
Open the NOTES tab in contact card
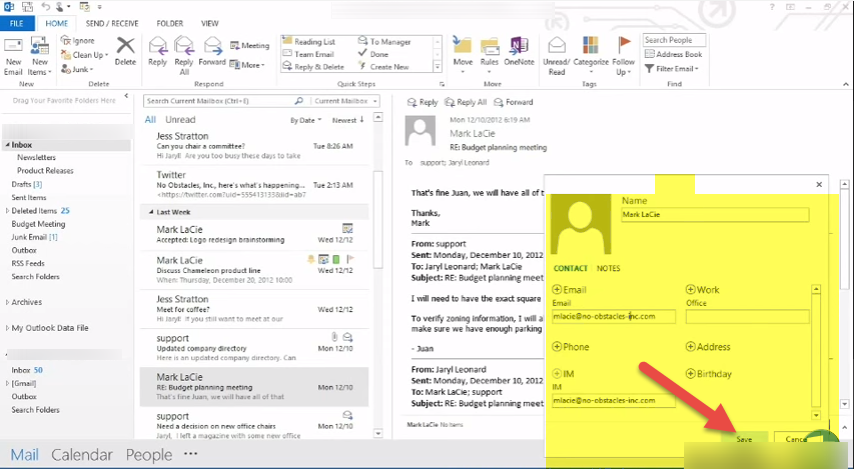pyautogui.click(x=608, y=269)
